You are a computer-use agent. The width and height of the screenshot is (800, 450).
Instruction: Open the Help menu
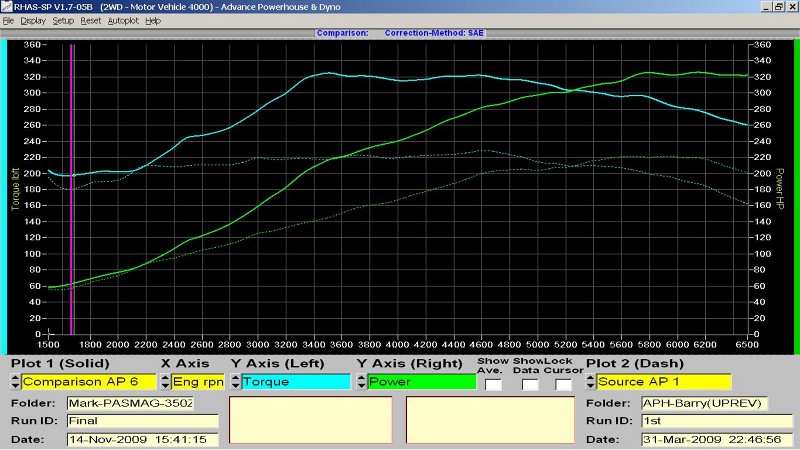pyautogui.click(x=153, y=21)
